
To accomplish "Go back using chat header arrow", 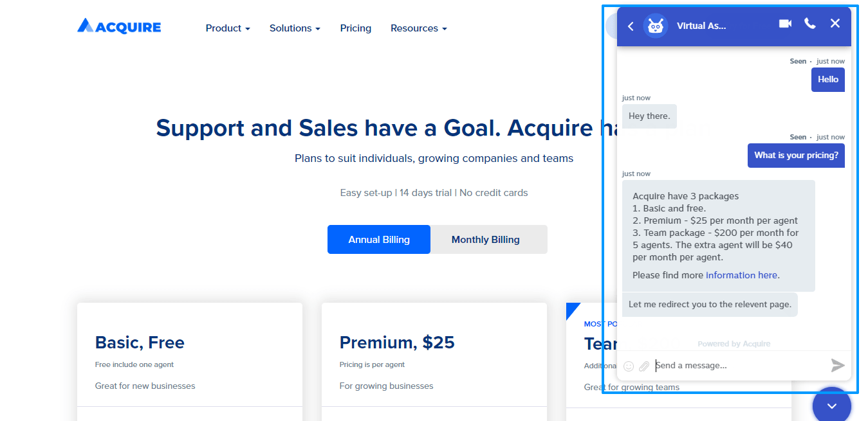I will [x=631, y=26].
